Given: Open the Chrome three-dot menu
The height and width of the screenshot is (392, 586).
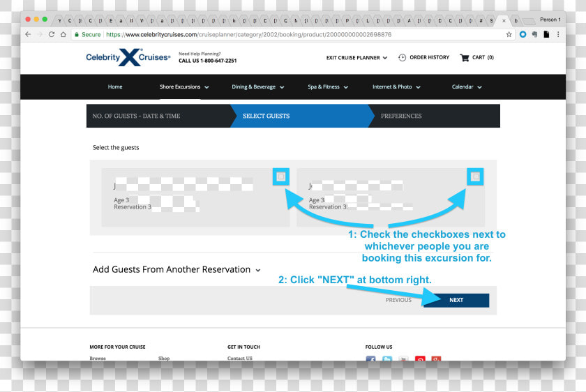Looking at the screenshot, I should pos(558,34).
